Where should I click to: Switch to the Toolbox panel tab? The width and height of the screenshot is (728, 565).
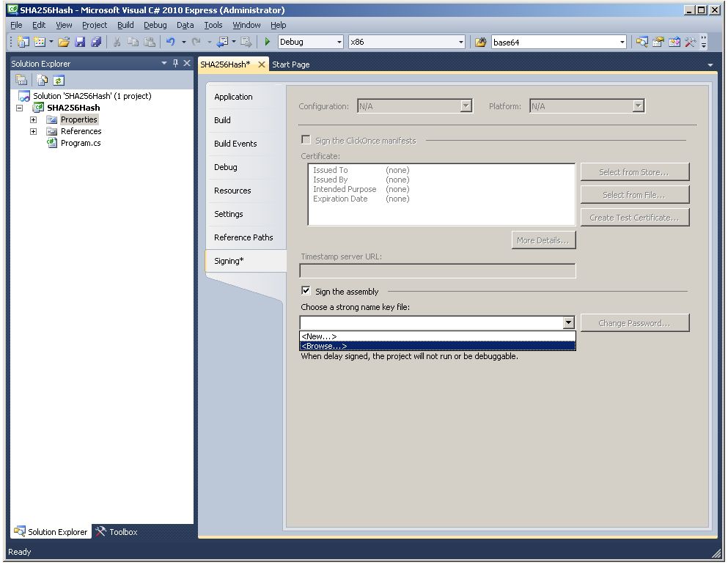pyautogui.click(x=117, y=532)
